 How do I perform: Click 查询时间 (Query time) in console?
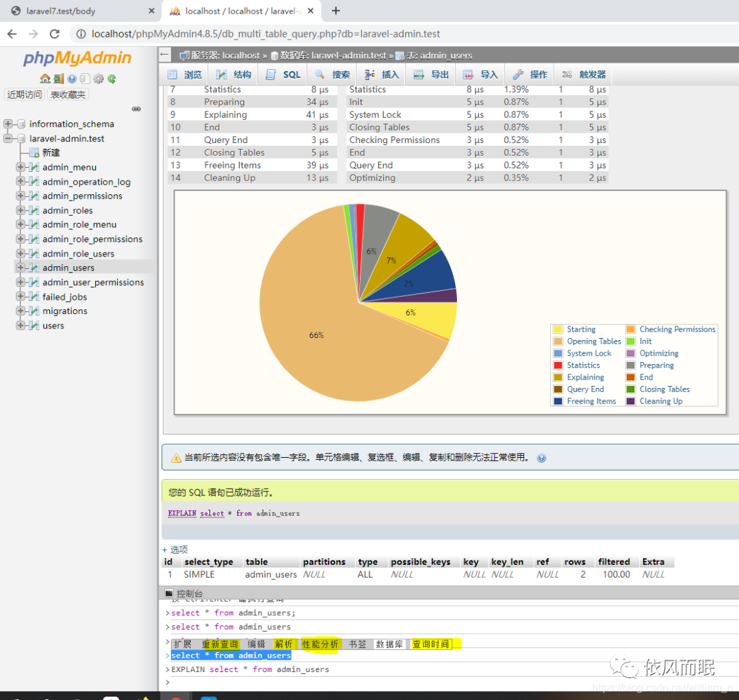click(x=431, y=644)
